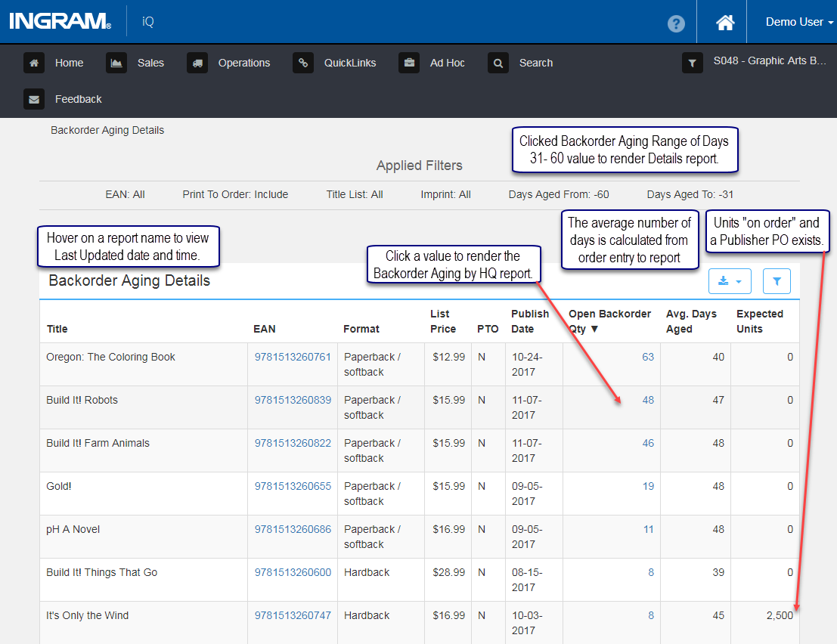Expand the download export dropdown
This screenshot has width=837, height=644.
tap(730, 281)
